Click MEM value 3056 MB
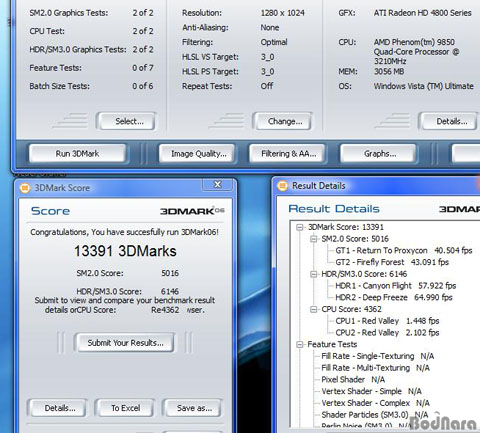Viewport: 480px width, 433px height. pos(389,71)
